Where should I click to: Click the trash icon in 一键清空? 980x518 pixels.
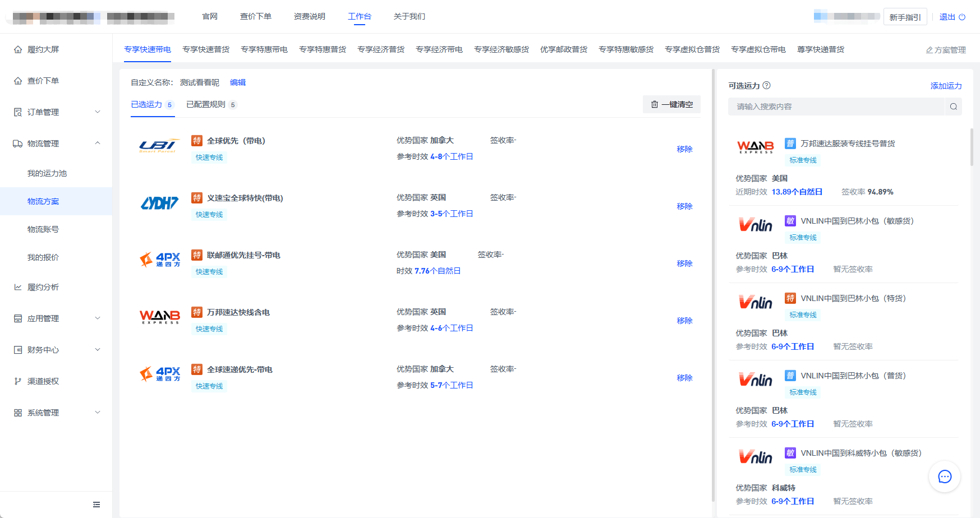[x=655, y=104]
